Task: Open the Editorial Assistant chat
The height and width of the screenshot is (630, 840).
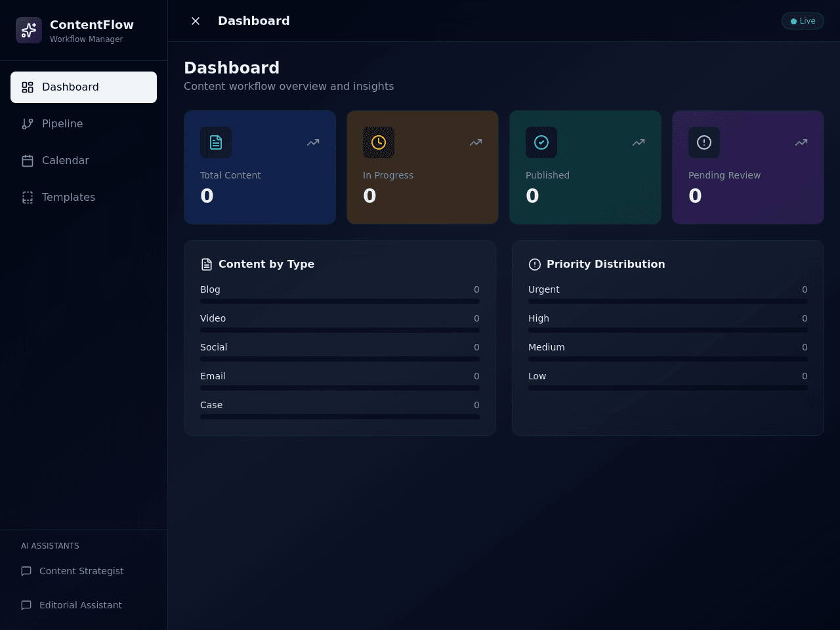Action: coord(83,605)
